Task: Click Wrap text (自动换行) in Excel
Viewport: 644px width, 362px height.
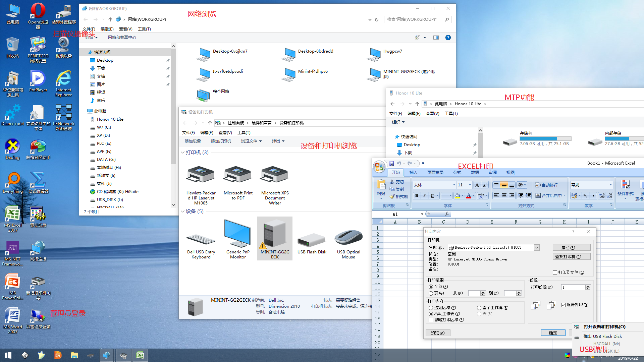Action: 547,185
